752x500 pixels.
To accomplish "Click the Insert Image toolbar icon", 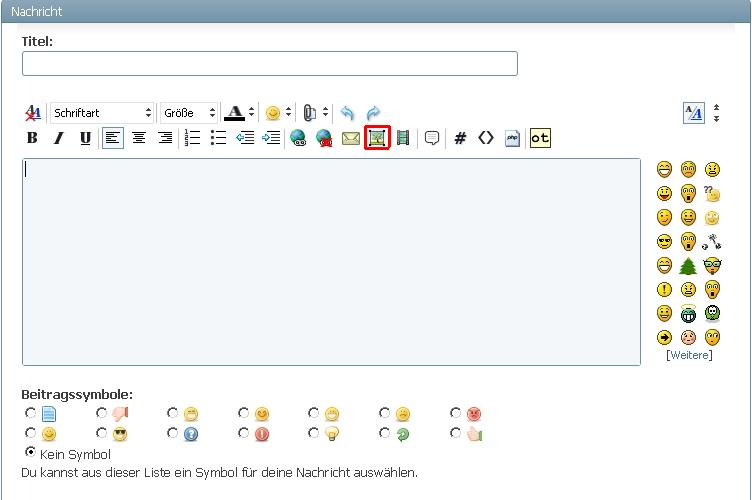I will [x=377, y=138].
